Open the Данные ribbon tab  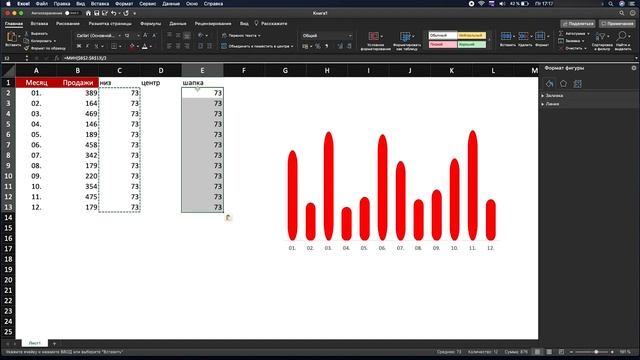(178, 24)
